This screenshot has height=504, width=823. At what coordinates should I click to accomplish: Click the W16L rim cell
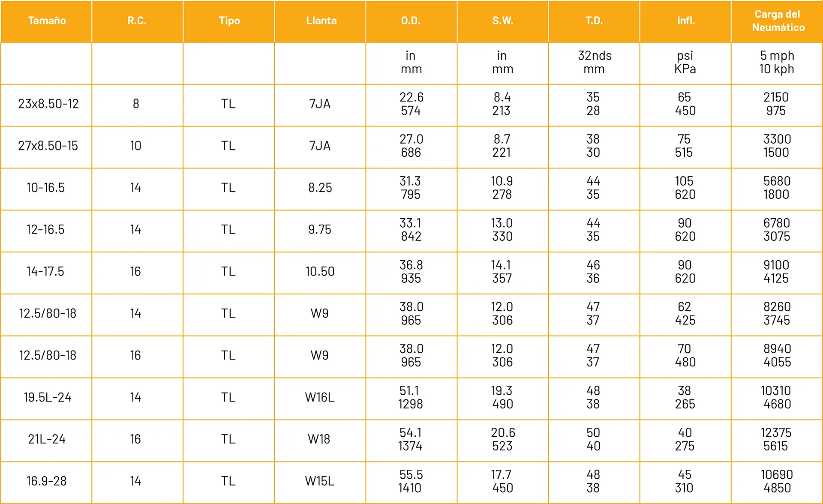pyautogui.click(x=320, y=398)
